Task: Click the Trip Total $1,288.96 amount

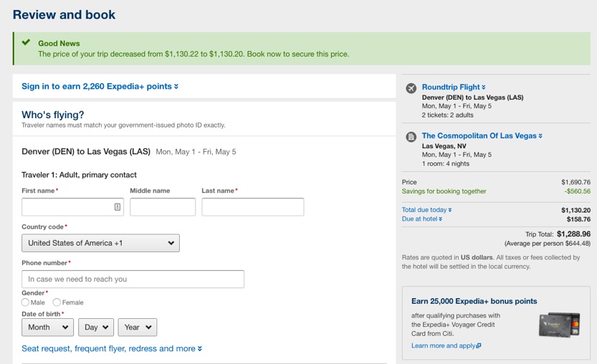Action: coord(574,234)
